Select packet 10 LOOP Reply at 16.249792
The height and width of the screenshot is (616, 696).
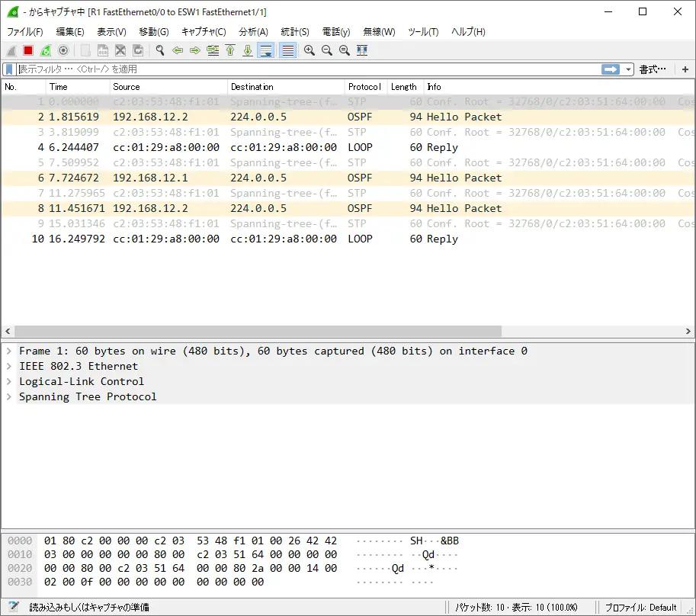(348, 239)
